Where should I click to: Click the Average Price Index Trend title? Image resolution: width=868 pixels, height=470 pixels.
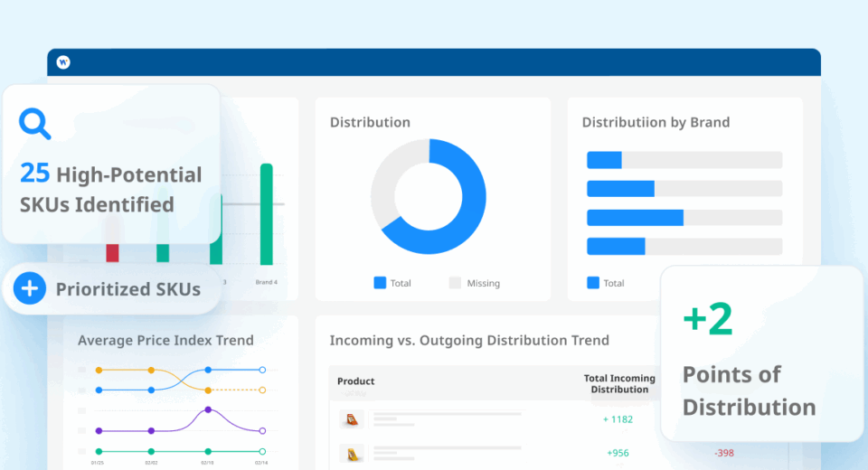(x=165, y=340)
